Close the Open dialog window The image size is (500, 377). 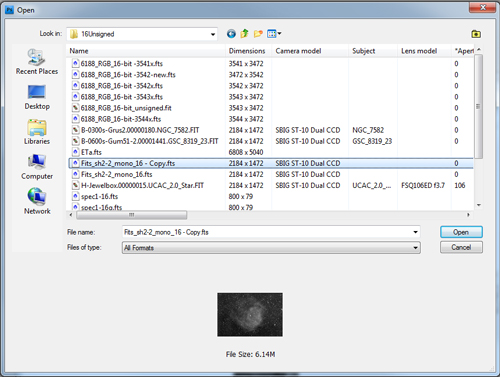[482, 7]
